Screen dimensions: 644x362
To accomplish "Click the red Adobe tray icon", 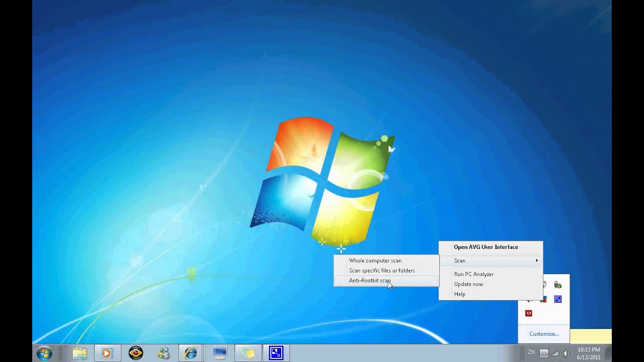I will tap(529, 313).
